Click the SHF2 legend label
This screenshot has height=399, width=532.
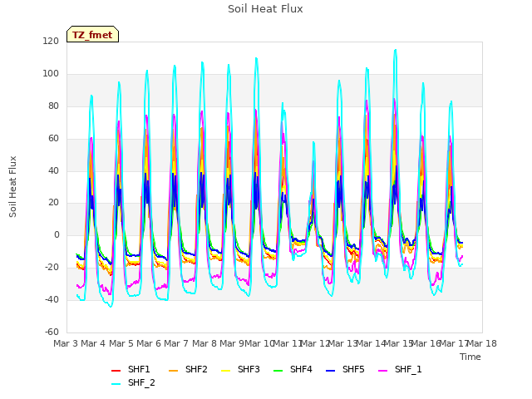(x=196, y=369)
